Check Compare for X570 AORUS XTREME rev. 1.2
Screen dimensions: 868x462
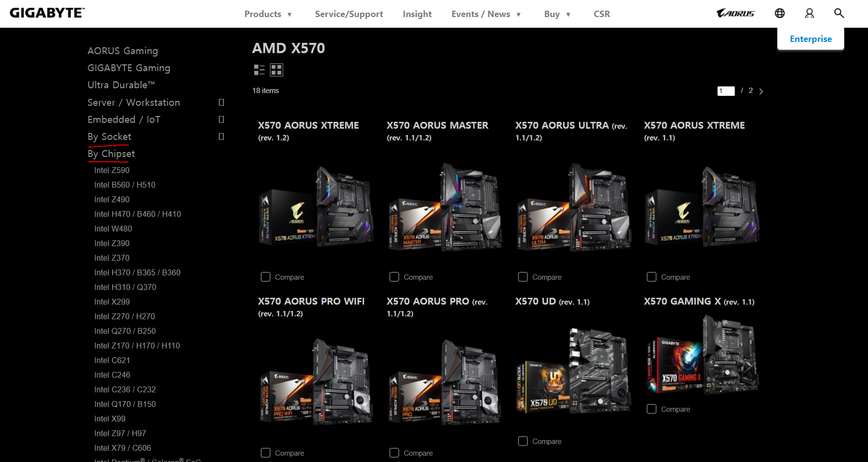click(266, 277)
